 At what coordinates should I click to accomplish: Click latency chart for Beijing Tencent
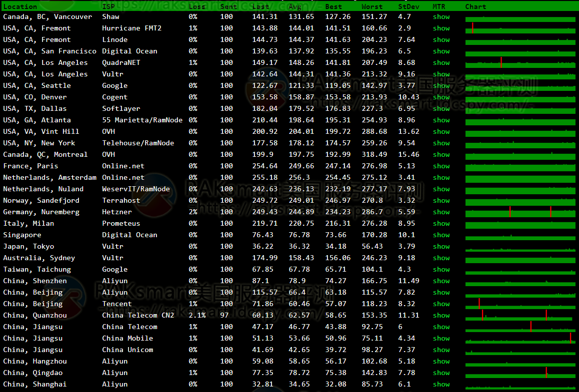[520, 304]
